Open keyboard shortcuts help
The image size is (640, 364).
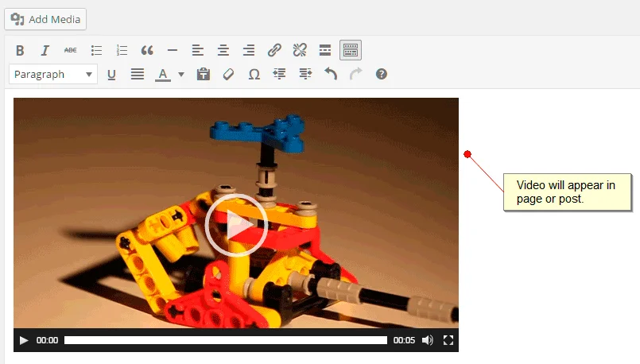[382, 74]
